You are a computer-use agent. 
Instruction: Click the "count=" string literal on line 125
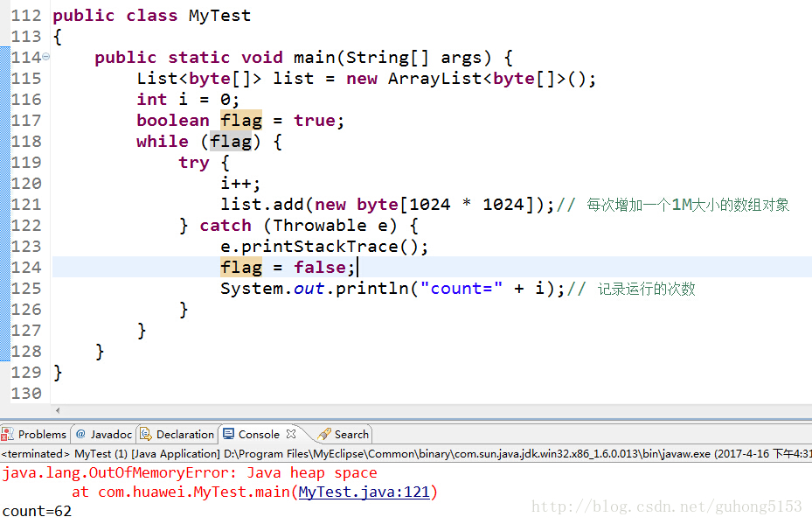[461, 288]
